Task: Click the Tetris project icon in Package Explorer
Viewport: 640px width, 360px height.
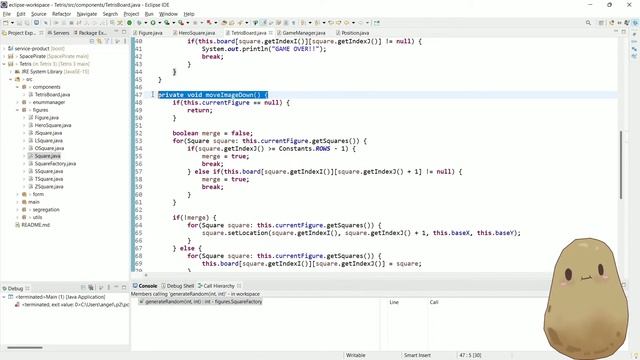Action: 11,64
